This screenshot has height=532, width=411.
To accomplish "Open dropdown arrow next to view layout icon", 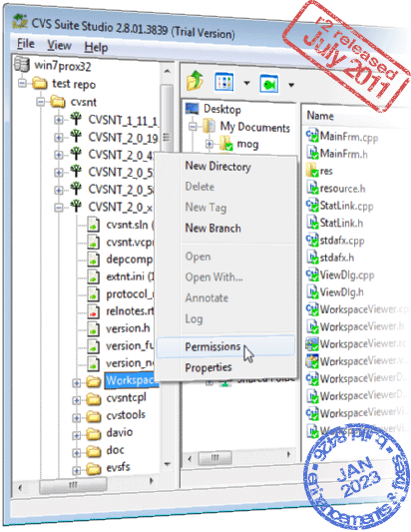I will pos(246,83).
